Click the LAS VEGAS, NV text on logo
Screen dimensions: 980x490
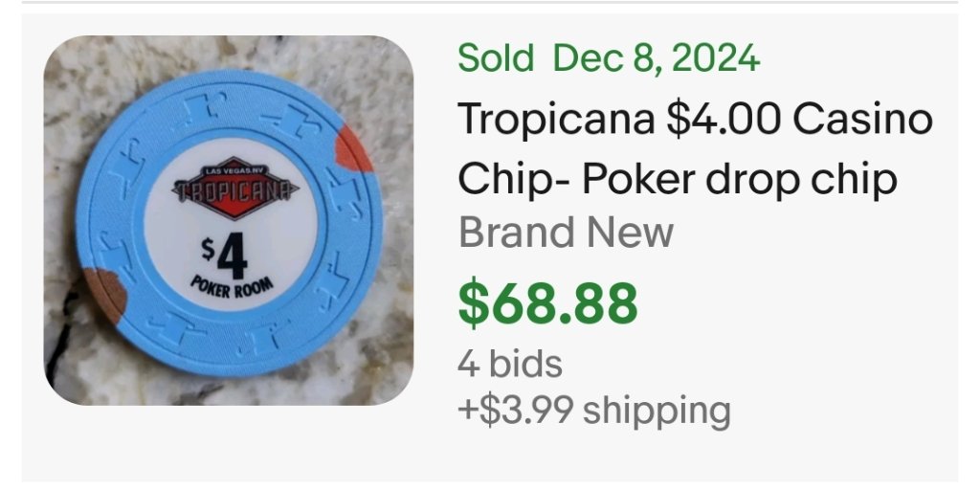(234, 170)
